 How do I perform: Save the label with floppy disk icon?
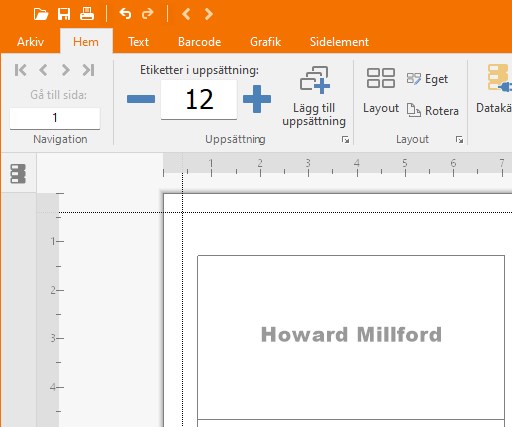tap(64, 14)
